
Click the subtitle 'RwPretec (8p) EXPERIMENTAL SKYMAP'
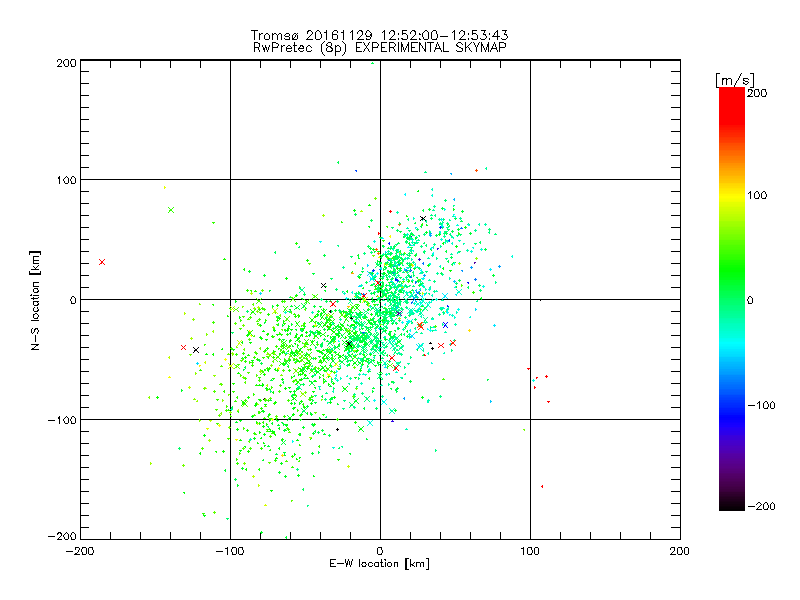tap(380, 47)
